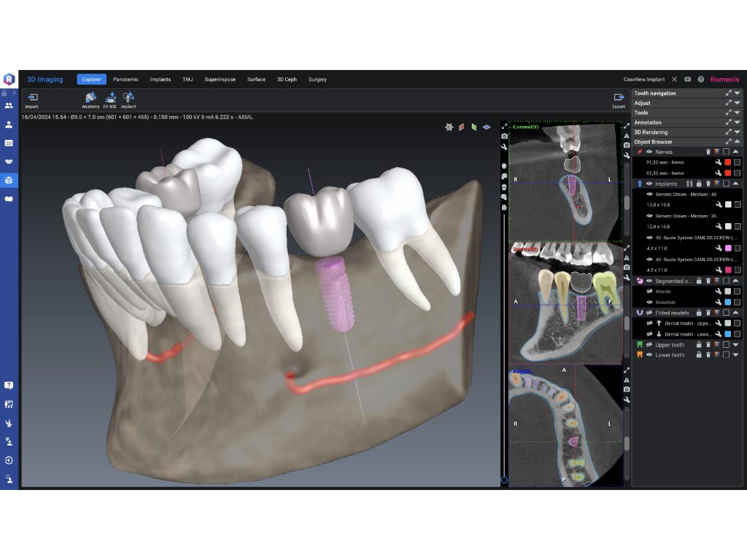Click the 3D Imaging module label
The height and width of the screenshot is (560, 747).
(x=44, y=79)
